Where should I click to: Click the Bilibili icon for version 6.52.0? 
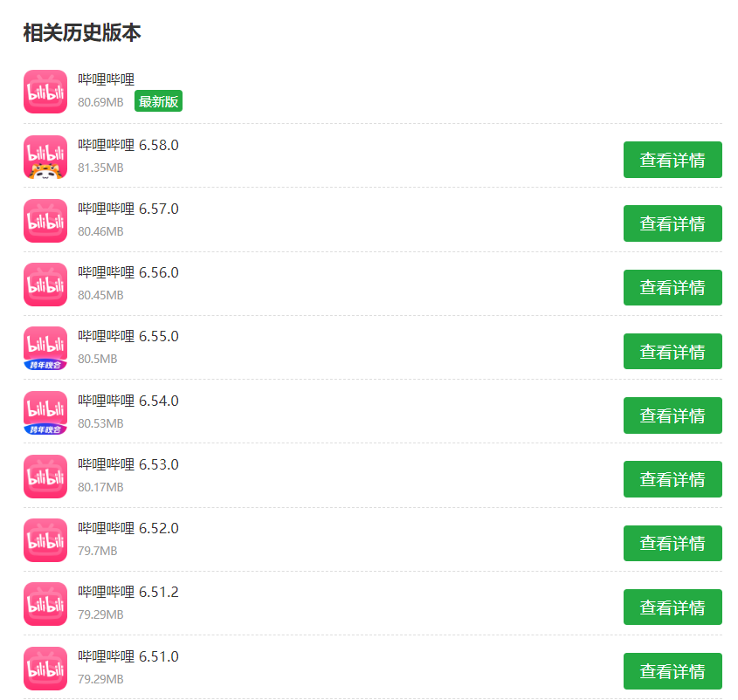45,540
